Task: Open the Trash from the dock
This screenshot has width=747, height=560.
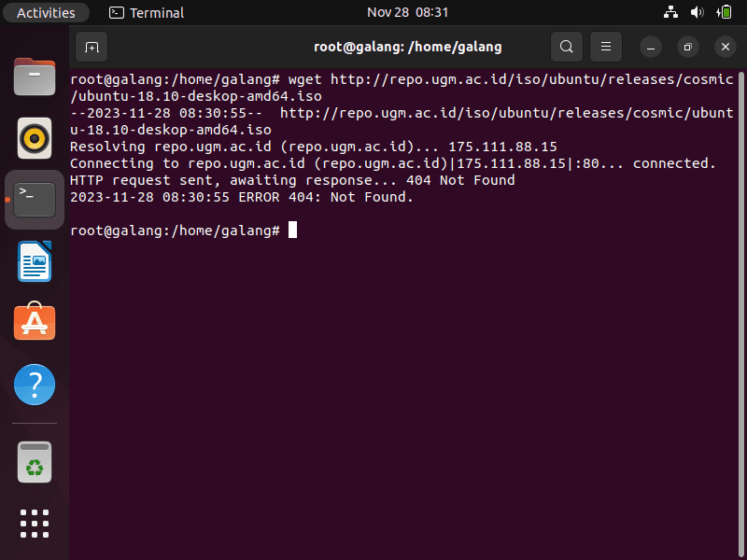Action: (35, 462)
